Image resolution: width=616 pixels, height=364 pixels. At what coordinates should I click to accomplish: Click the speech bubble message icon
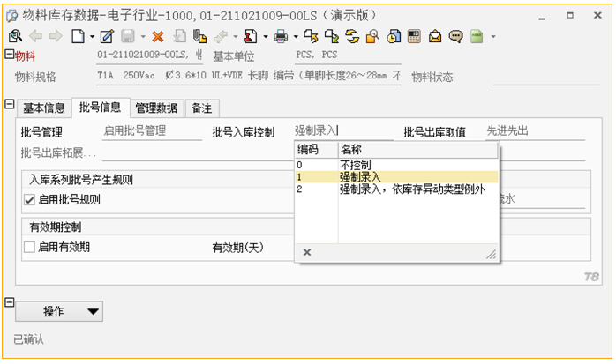tap(455, 36)
